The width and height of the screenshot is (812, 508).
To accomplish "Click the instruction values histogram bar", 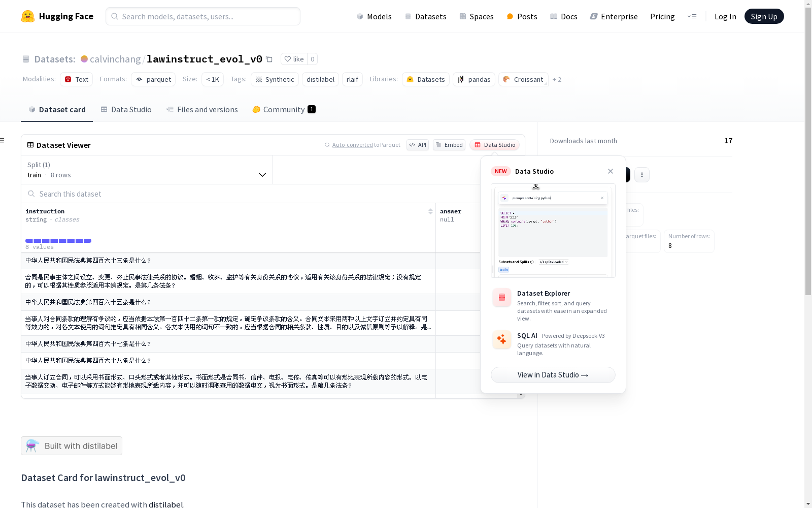I will click(58, 241).
